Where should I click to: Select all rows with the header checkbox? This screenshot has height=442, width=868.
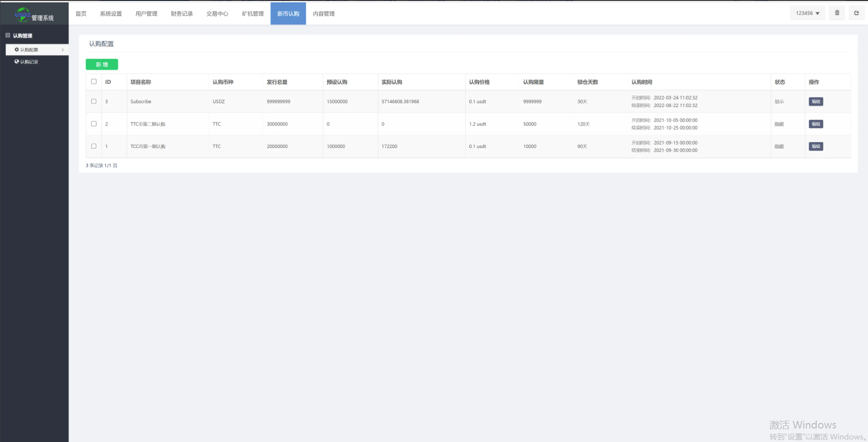(93, 81)
